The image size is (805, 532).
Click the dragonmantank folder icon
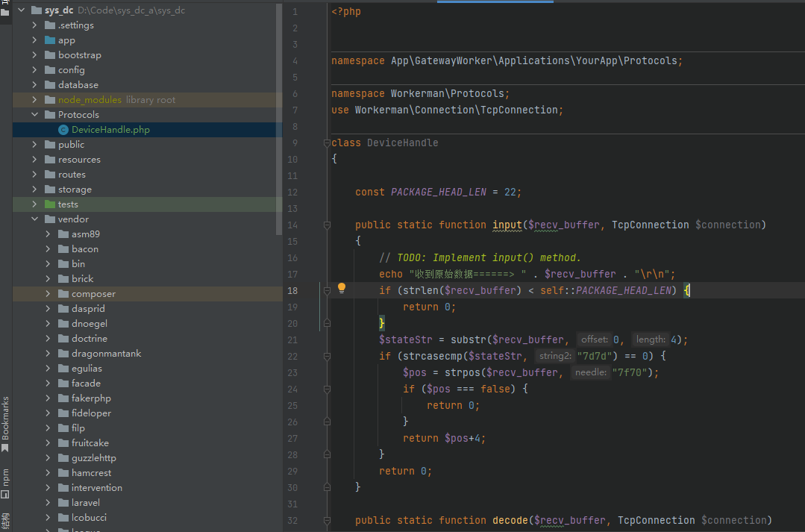63,353
